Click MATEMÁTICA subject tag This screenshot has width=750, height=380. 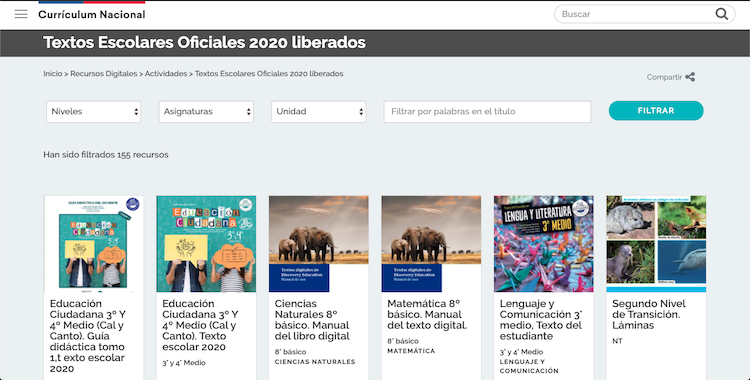click(411, 351)
